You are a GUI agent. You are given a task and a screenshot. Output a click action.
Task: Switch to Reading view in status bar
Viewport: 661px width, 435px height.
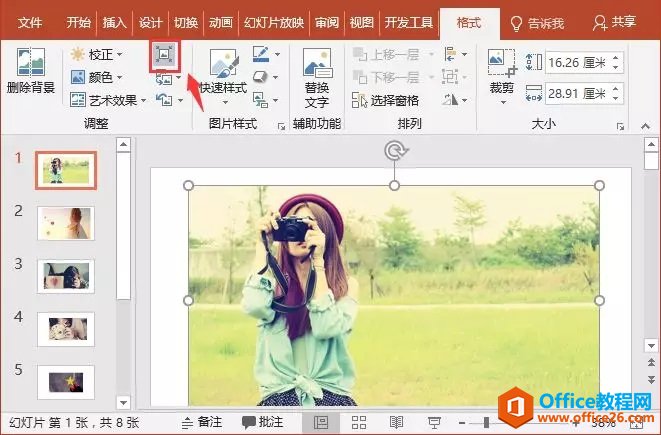tap(396, 423)
